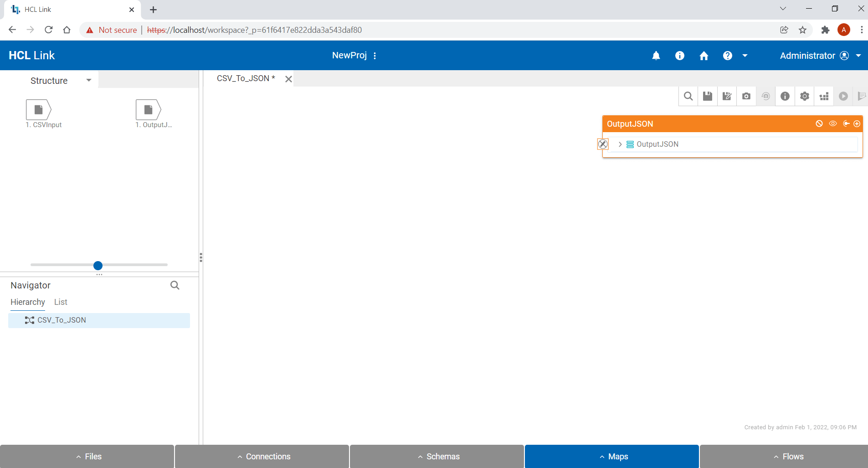Viewport: 868px width, 468px height.
Task: Click the connect arrow on OutputJSON header
Action: tap(846, 123)
